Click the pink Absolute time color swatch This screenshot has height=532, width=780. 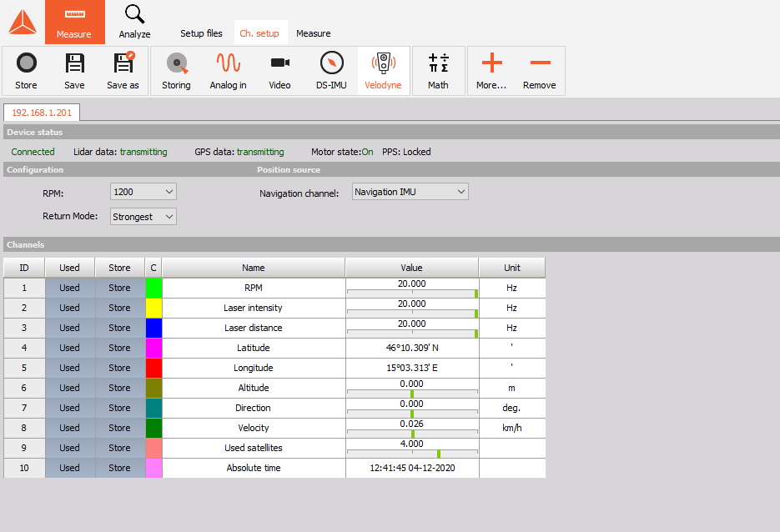click(x=153, y=468)
